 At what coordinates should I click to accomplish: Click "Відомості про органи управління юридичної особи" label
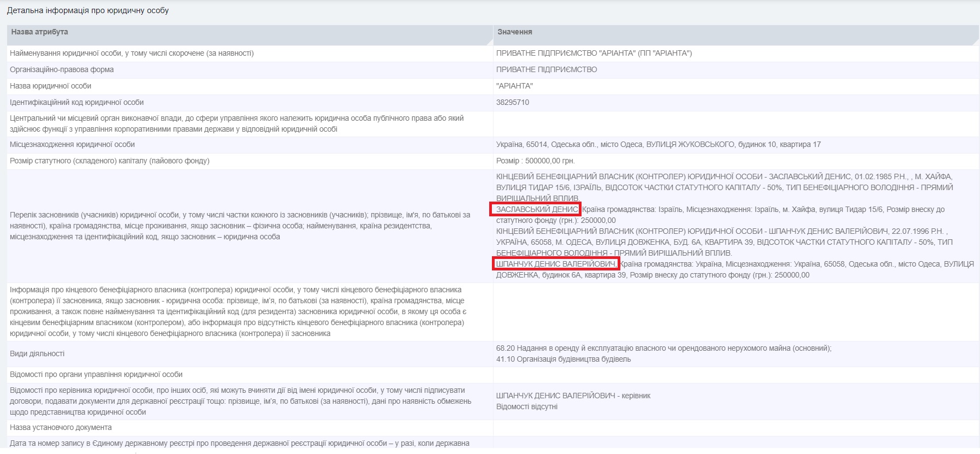pyautogui.click(x=96, y=375)
